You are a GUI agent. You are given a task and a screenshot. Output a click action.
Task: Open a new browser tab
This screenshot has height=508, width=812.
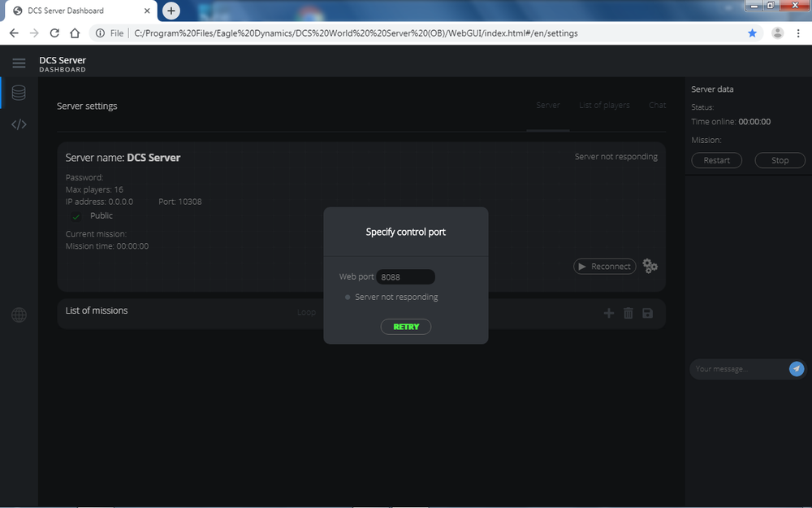pos(171,11)
